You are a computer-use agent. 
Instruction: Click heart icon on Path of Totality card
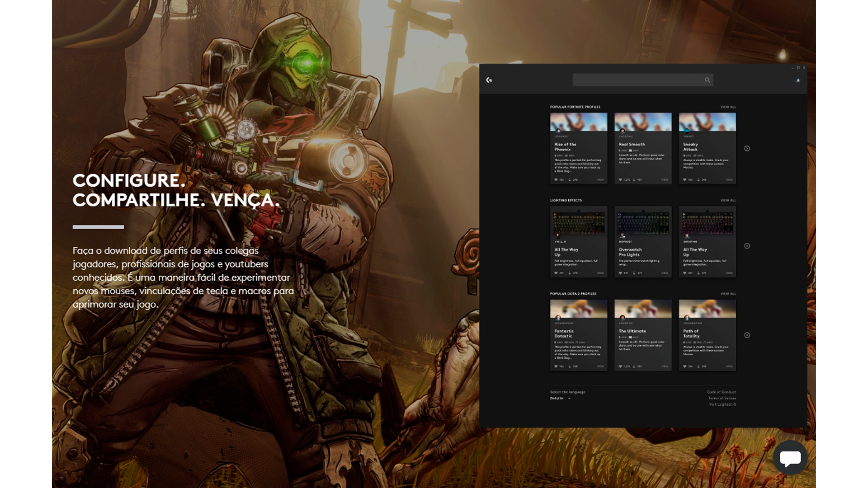coord(685,366)
